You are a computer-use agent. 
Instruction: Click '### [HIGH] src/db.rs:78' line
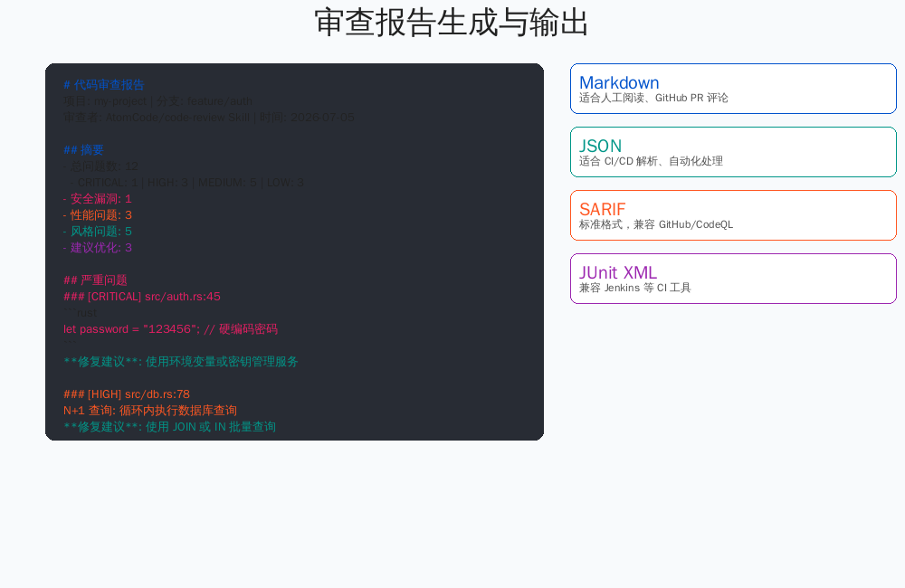(127, 394)
